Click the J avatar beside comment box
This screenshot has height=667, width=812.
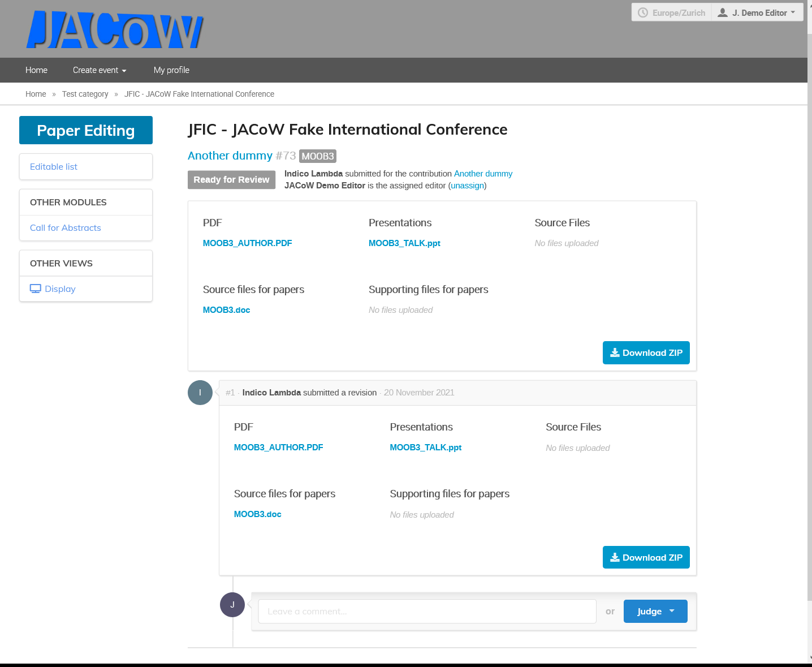(x=232, y=605)
